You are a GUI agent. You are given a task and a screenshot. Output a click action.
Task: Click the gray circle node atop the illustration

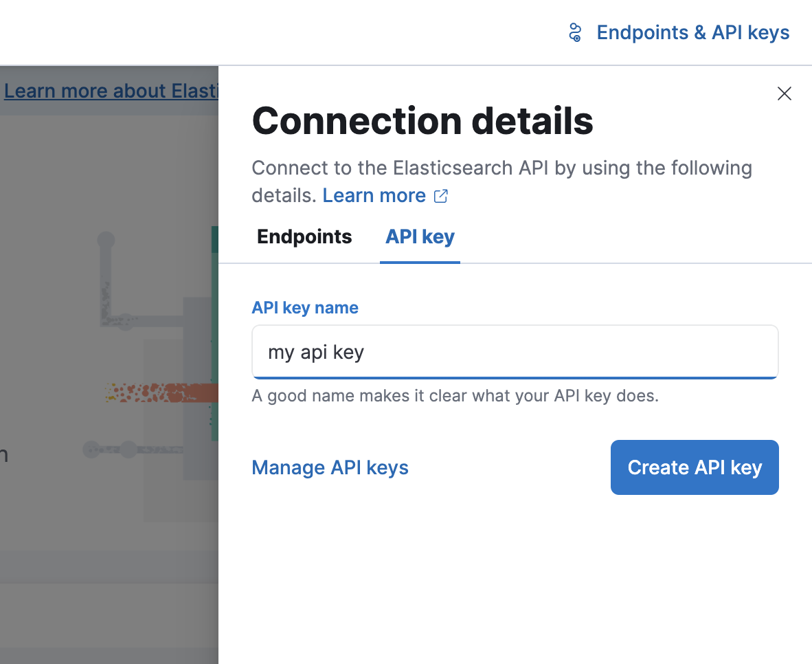coord(106,241)
